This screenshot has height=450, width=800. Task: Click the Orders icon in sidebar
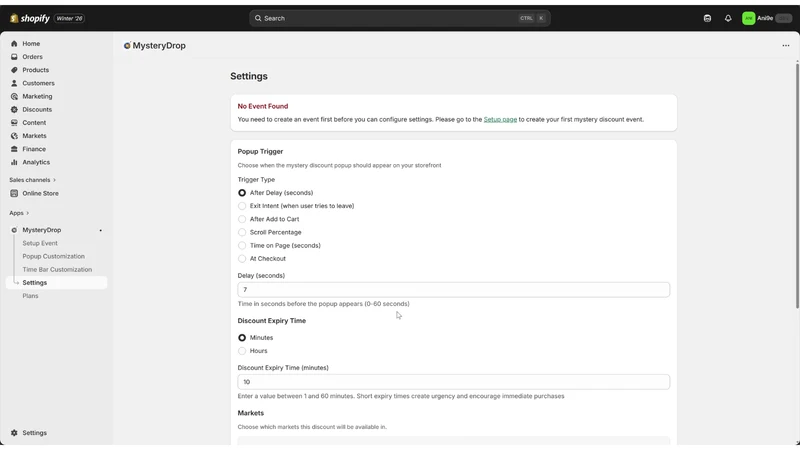[14, 57]
